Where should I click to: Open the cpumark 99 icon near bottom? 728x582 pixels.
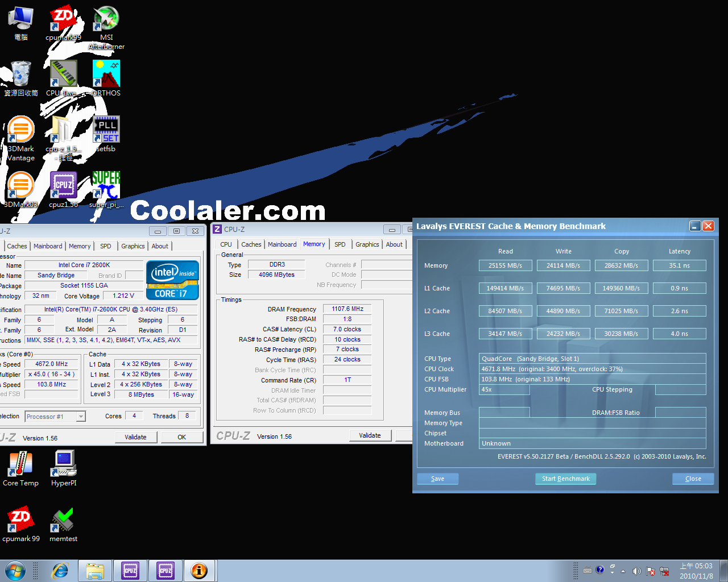click(21, 524)
